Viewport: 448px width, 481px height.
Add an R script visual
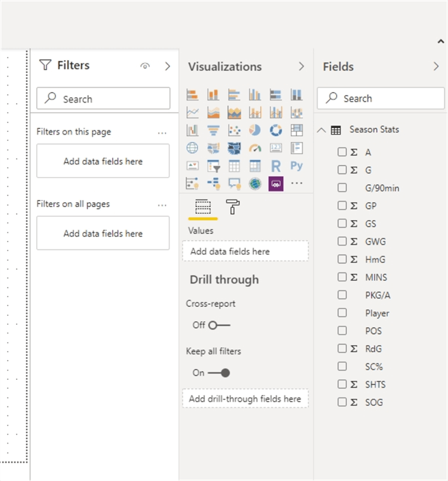point(276,165)
